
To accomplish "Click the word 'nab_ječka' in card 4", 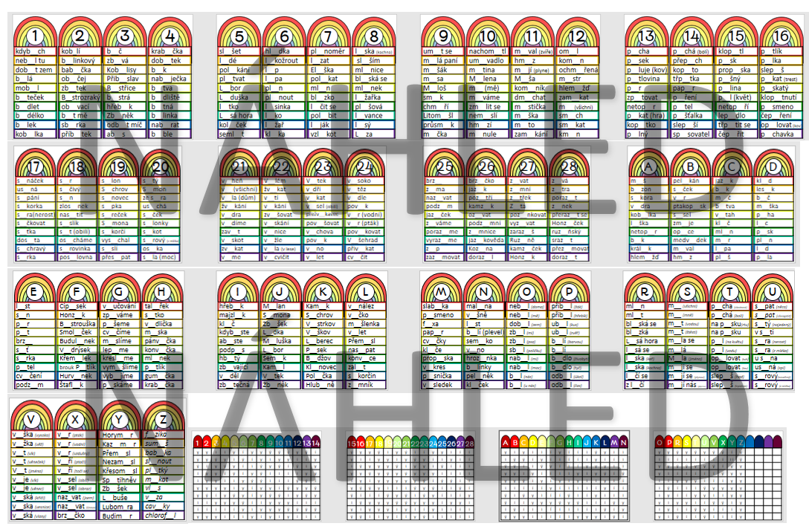I will click(169, 79).
